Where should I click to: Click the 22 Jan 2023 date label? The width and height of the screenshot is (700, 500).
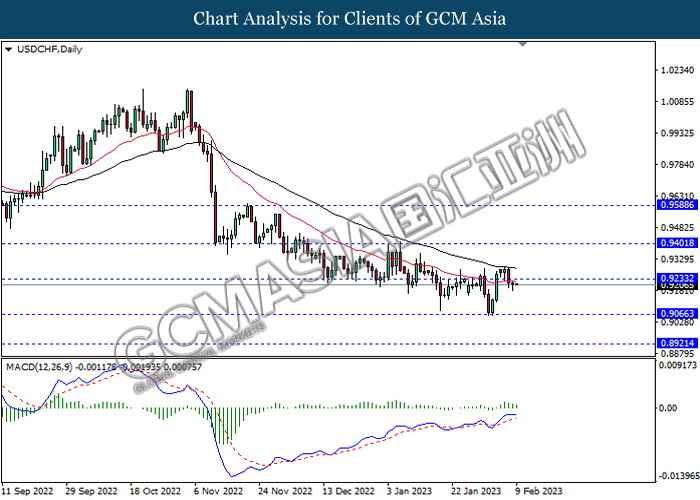pyautogui.click(x=476, y=491)
